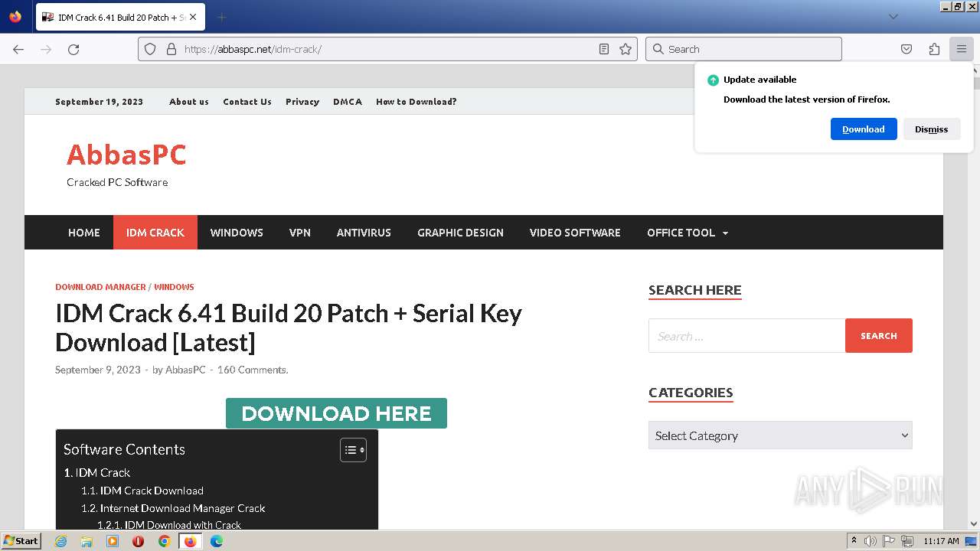This screenshot has height=551, width=980.
Task: Open the AbbasPC author link
Action: 185,370
